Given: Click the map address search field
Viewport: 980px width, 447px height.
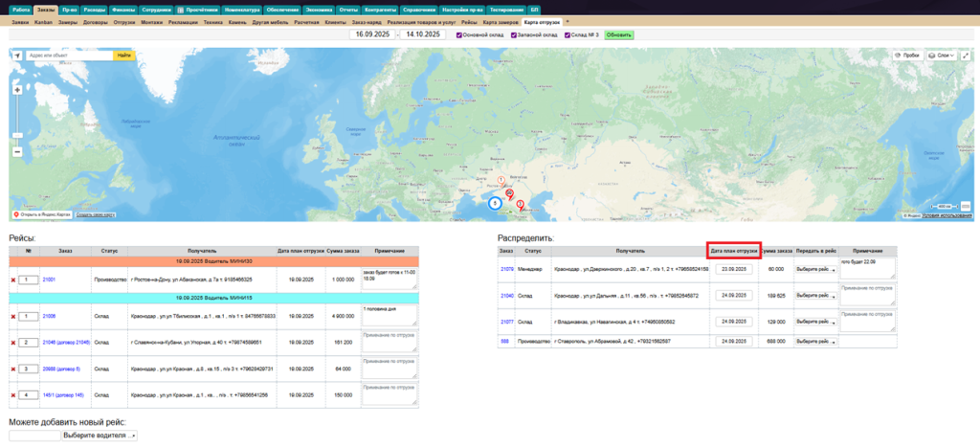Looking at the screenshot, I should point(69,56).
